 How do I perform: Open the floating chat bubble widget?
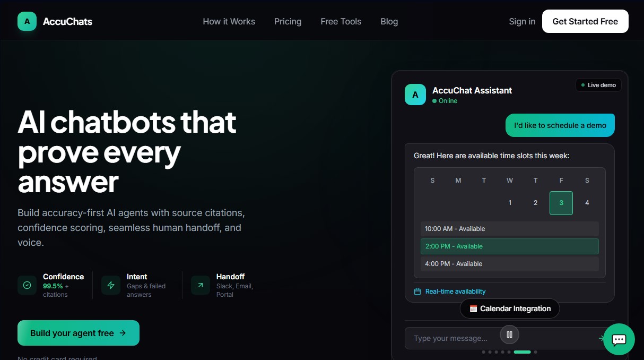(x=619, y=339)
